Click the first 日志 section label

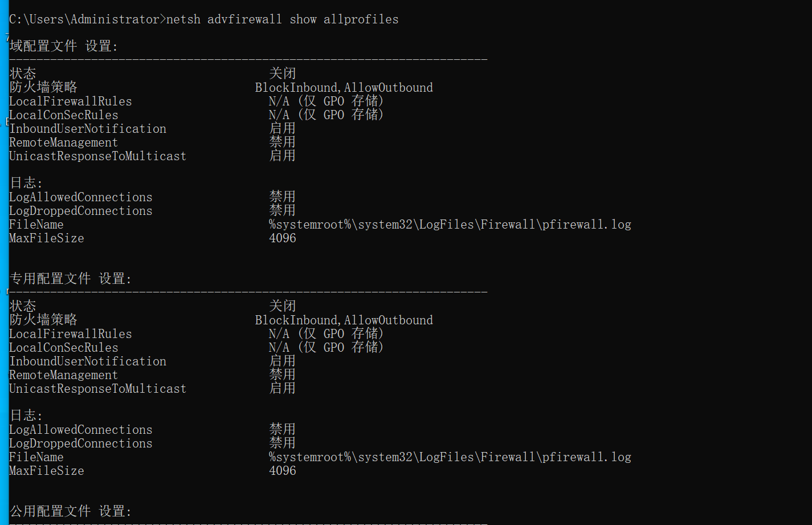point(26,183)
